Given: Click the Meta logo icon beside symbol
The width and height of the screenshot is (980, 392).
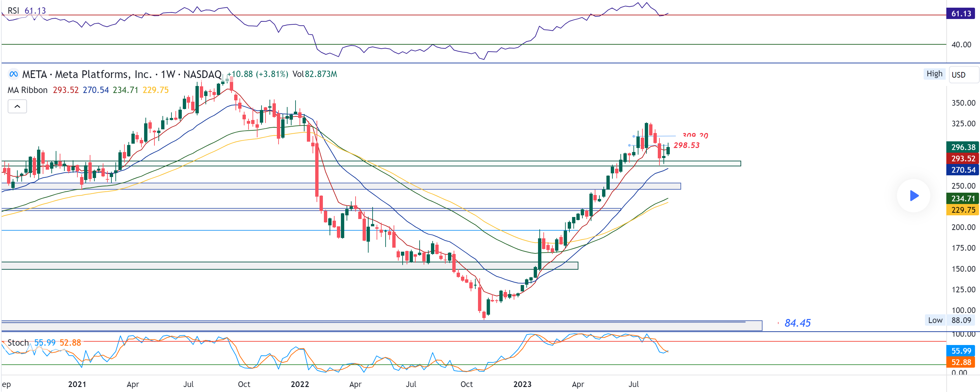Looking at the screenshot, I should coord(13,74).
